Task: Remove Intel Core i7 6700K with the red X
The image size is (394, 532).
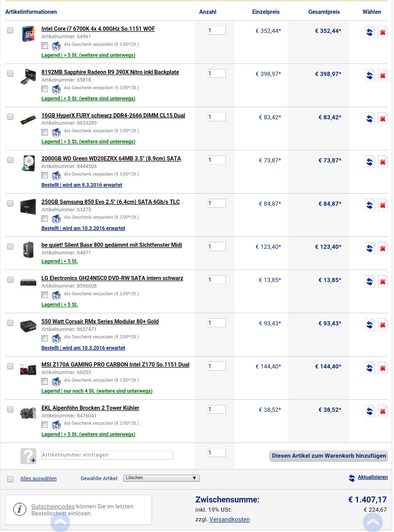Action: (x=382, y=32)
